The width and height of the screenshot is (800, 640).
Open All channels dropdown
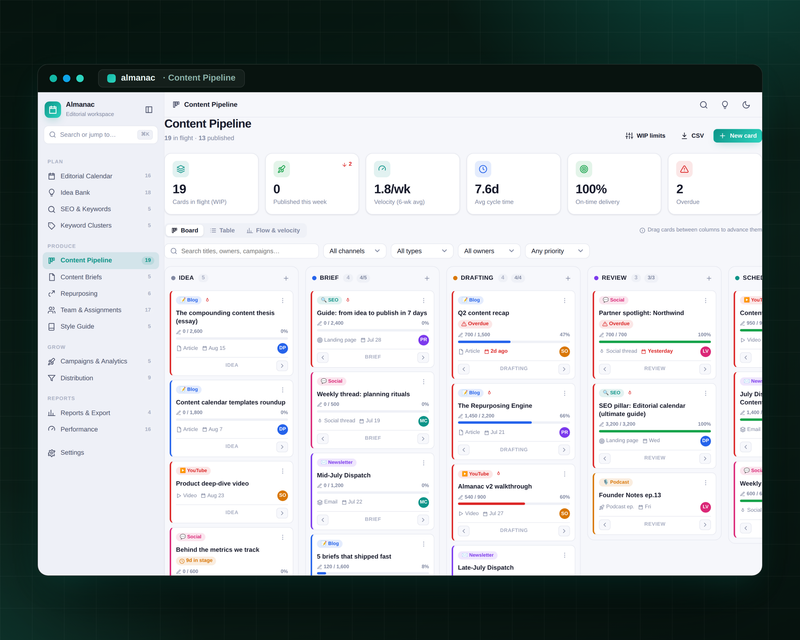[x=355, y=251]
